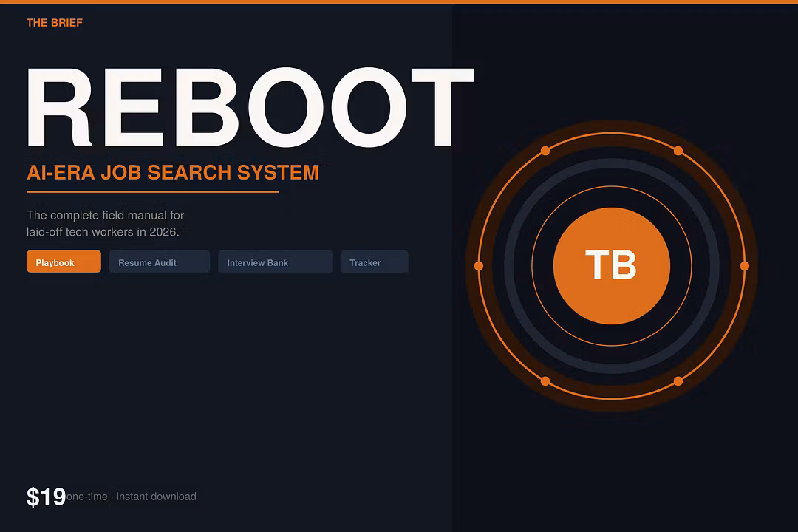Click 'The complete field manual for' line
The image size is (798, 532).
106,215
